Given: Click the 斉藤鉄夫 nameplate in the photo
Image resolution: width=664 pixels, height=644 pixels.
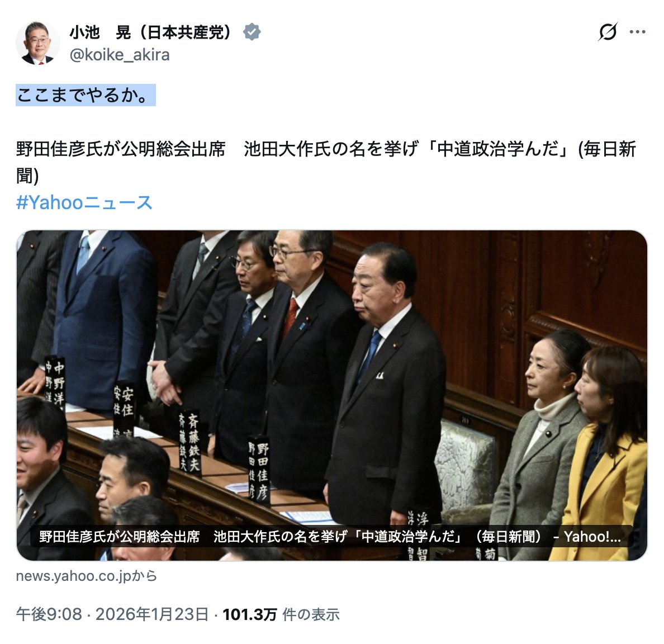Looking at the screenshot, I should coord(189,442).
